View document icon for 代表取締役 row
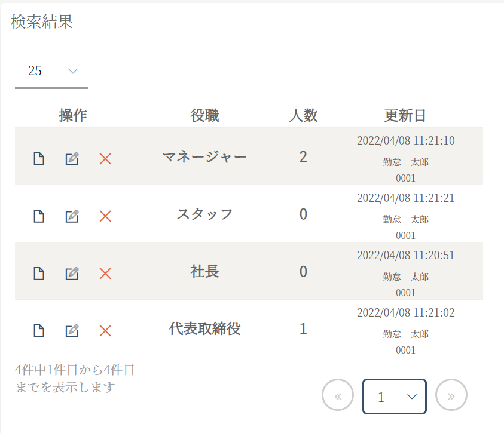 pyautogui.click(x=39, y=330)
